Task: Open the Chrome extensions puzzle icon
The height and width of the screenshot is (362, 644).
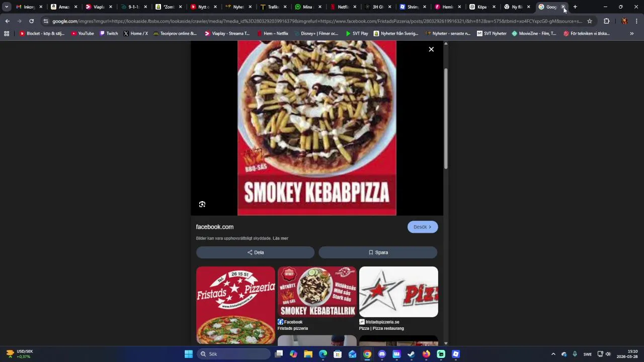Action: click(x=606, y=21)
